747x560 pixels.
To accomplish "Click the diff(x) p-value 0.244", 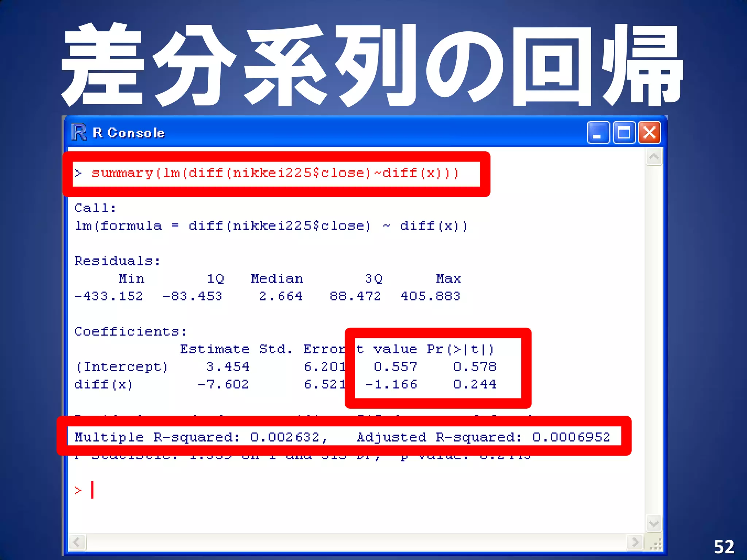I will point(475,385).
